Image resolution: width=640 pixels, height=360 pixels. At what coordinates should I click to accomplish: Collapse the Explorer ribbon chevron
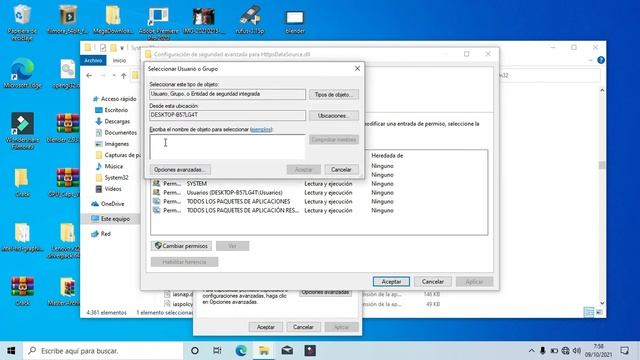pyautogui.click(x=591, y=60)
